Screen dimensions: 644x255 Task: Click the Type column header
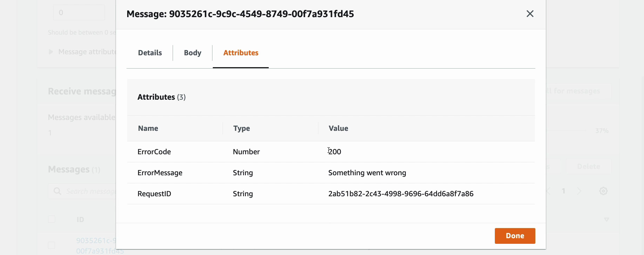click(241, 128)
